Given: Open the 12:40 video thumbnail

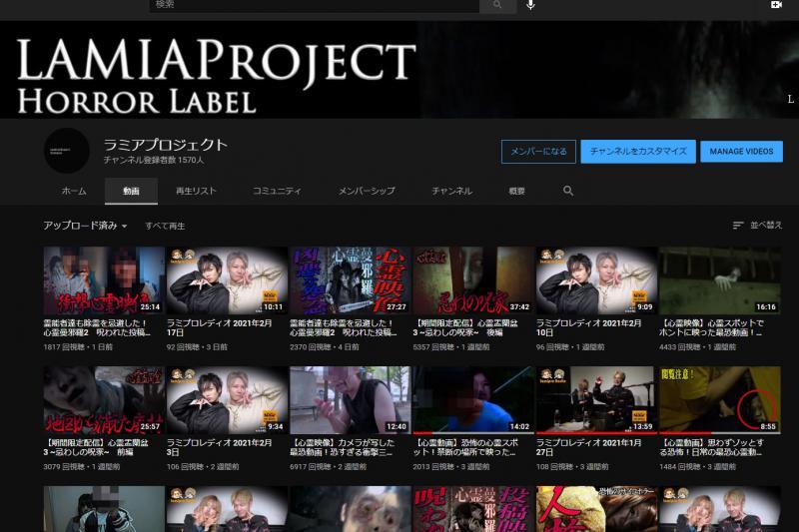Looking at the screenshot, I should [x=351, y=400].
